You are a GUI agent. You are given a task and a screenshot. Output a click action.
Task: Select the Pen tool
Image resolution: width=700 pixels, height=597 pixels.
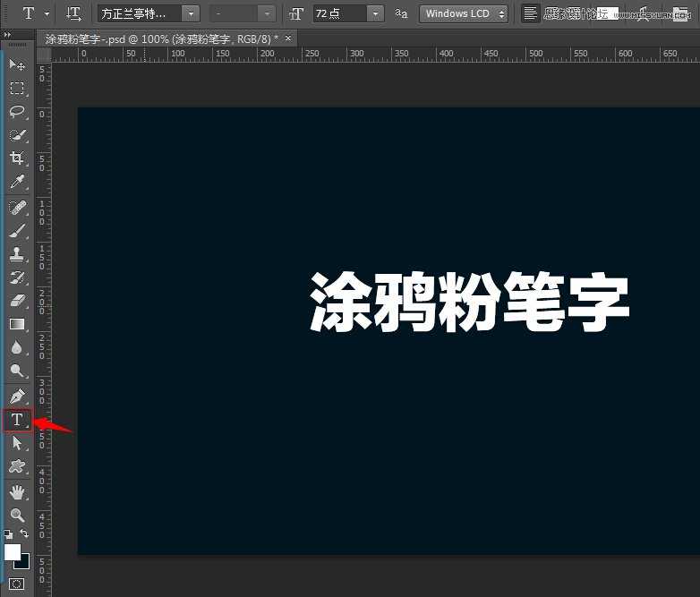[x=17, y=395]
